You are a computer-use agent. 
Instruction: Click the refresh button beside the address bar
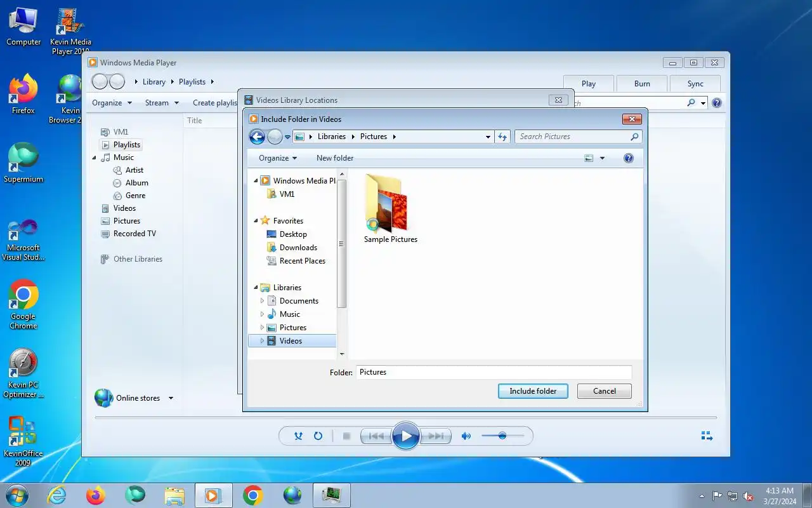click(502, 137)
